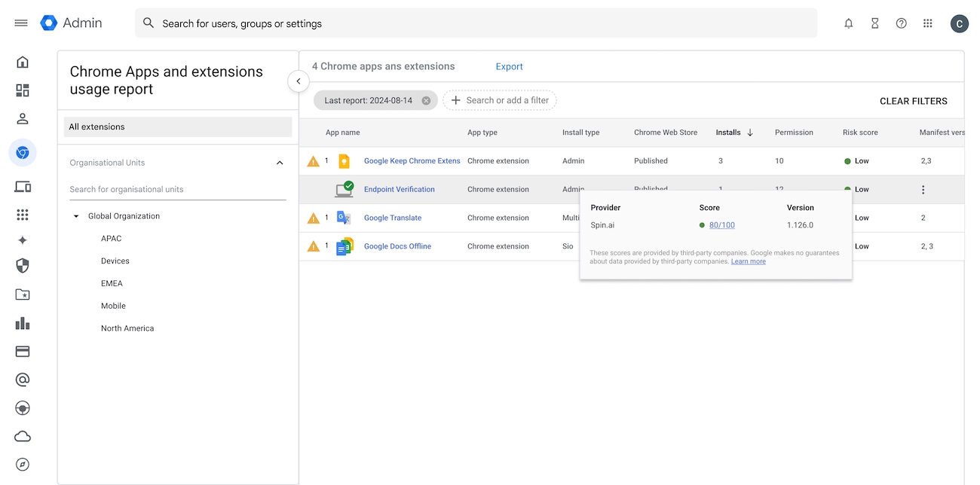Open the Google Translate link
The width and height of the screenshot is (980, 485).
[393, 218]
